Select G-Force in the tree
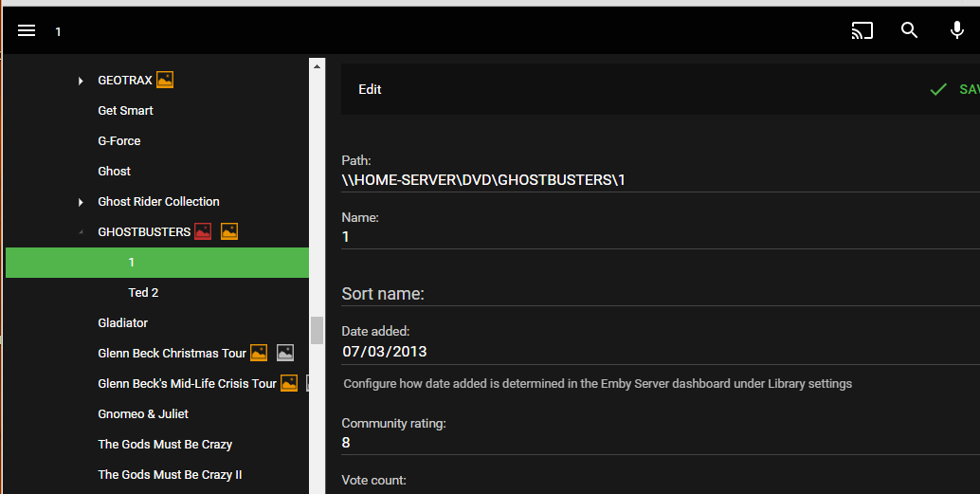This screenshot has height=494, width=980. 119,140
